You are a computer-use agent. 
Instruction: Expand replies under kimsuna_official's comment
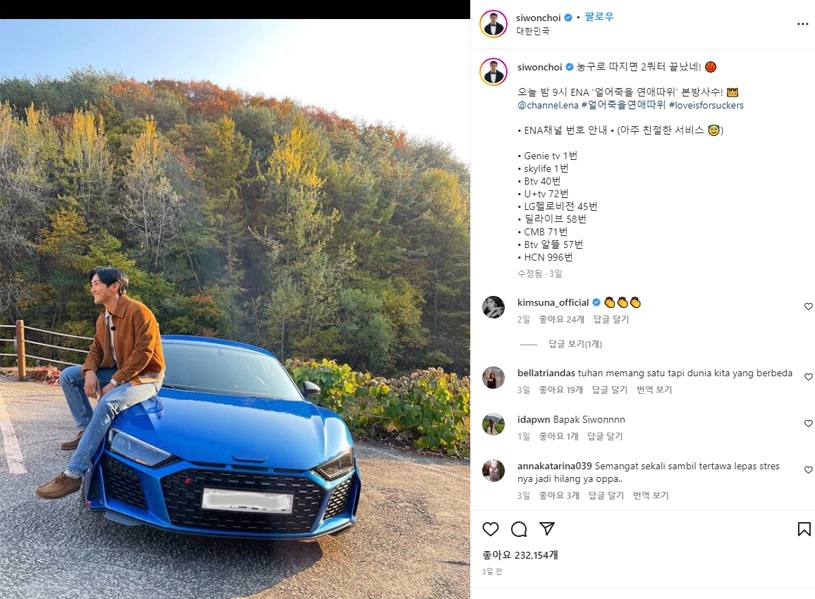pos(575,344)
